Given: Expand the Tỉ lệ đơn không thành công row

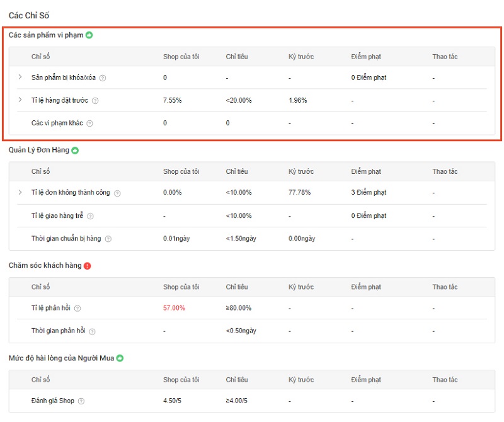Looking at the screenshot, I should (20, 193).
